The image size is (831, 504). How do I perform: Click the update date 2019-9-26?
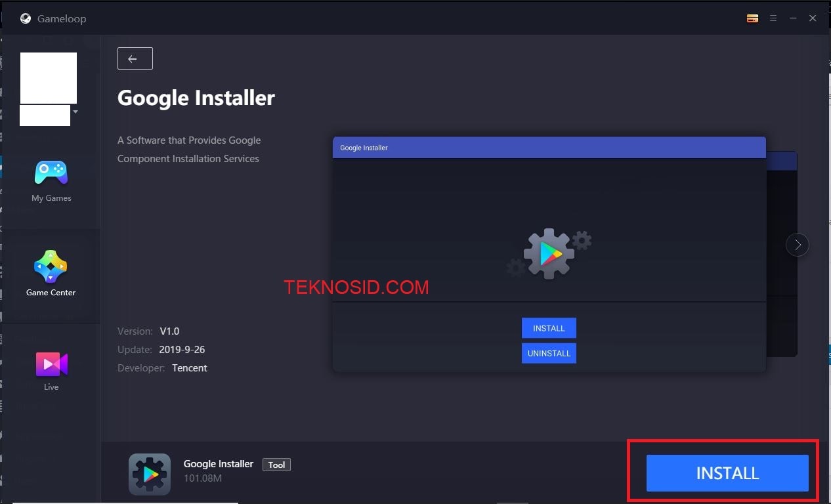(182, 350)
